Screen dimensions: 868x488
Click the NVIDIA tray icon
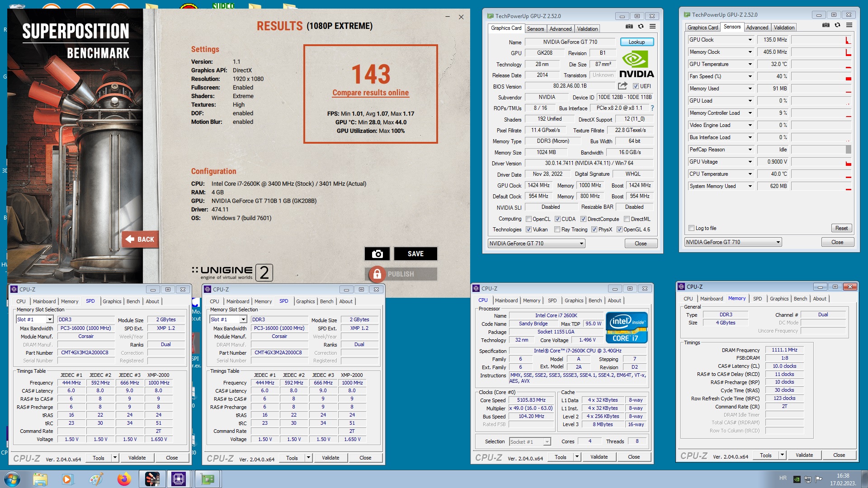coord(797,479)
